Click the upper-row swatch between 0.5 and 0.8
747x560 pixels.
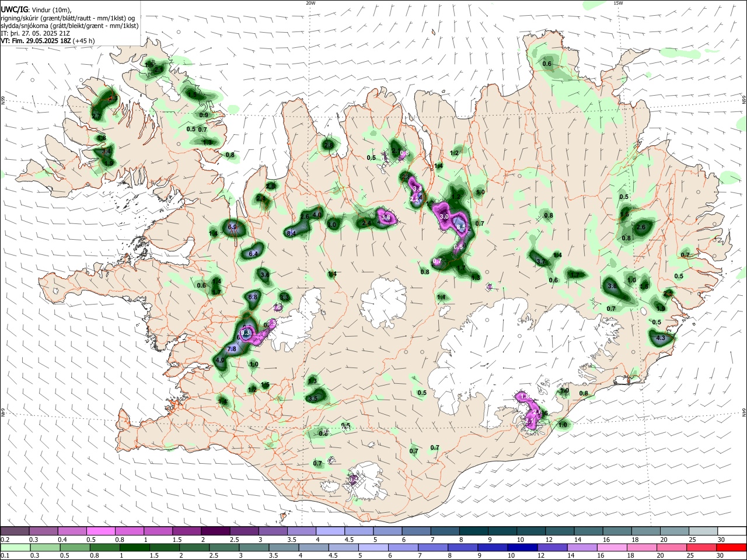pos(100,531)
